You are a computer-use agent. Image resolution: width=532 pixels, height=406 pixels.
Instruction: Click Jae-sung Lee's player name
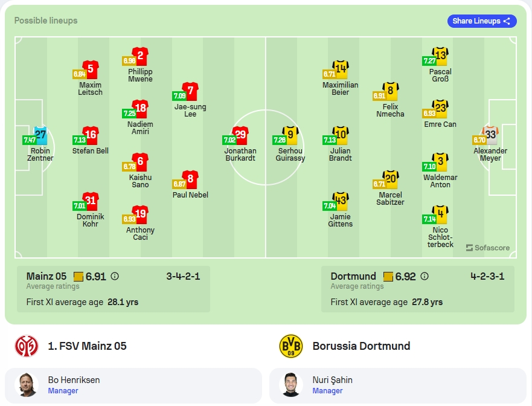190,111
